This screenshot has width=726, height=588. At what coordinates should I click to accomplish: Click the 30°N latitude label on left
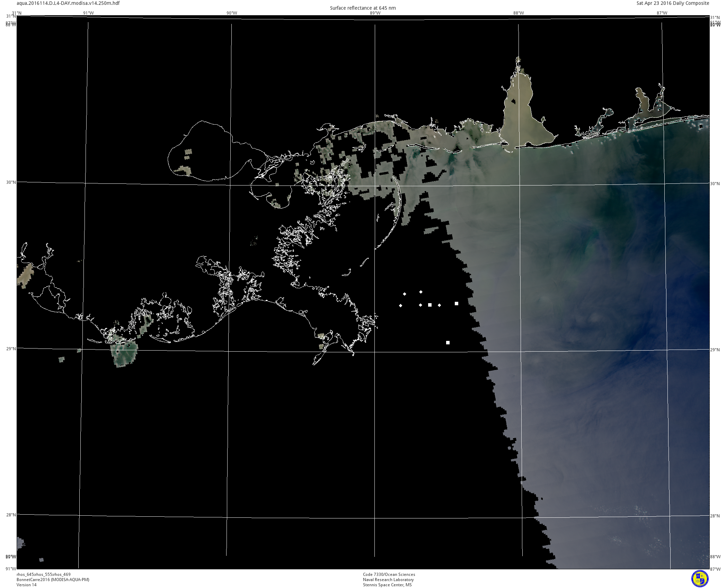pos(11,182)
